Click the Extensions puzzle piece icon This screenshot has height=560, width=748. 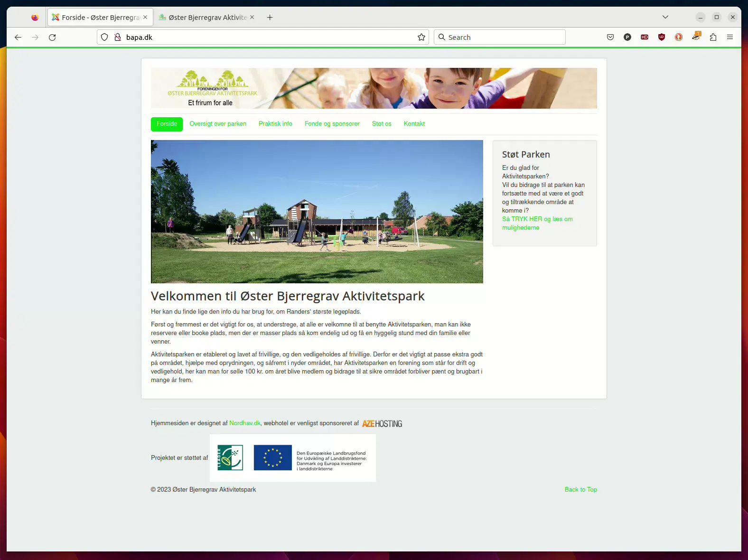click(713, 37)
